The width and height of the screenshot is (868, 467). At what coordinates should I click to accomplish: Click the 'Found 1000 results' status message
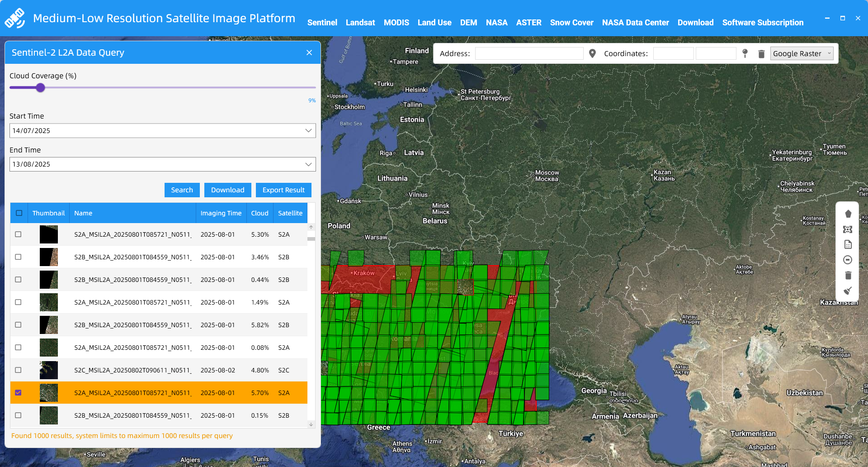click(122, 436)
